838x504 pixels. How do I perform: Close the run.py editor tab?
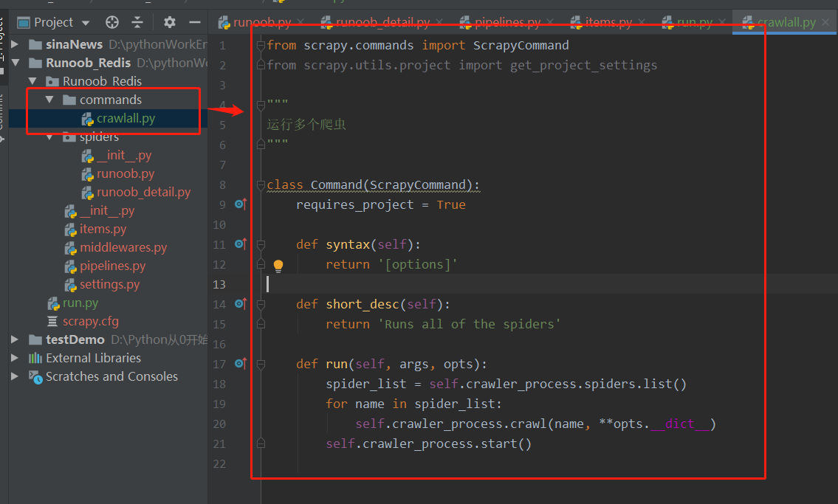(722, 22)
